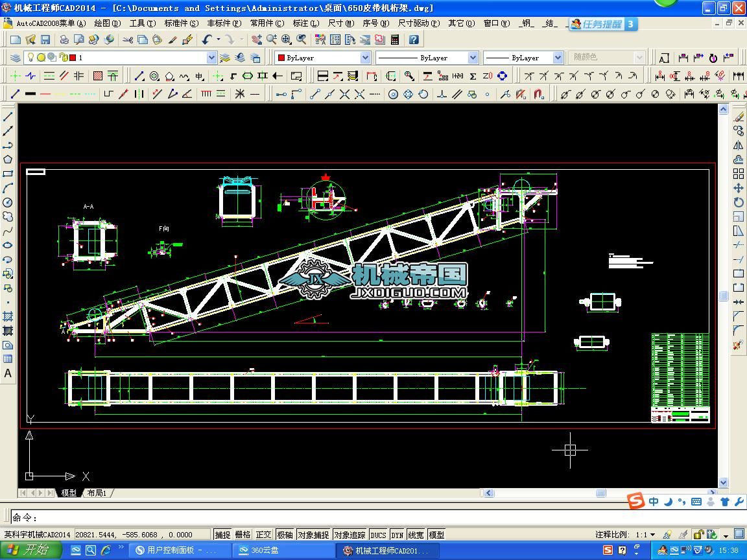
Task: Open the 标注(L) menu
Action: tap(306, 23)
